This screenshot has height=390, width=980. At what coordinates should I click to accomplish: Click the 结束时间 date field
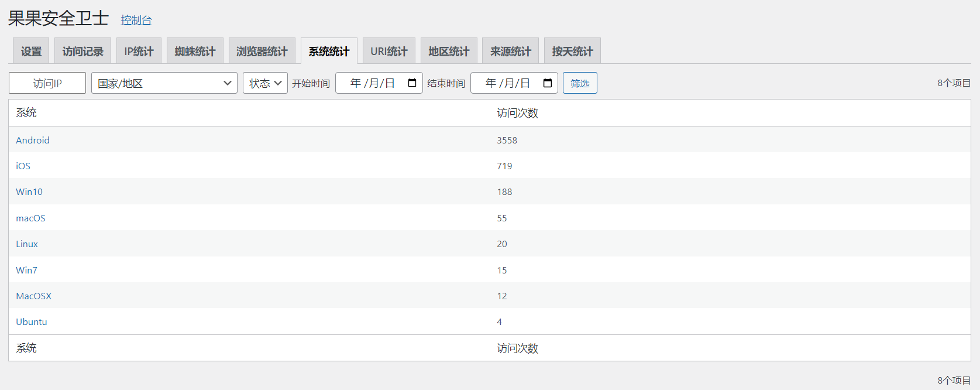[x=514, y=83]
